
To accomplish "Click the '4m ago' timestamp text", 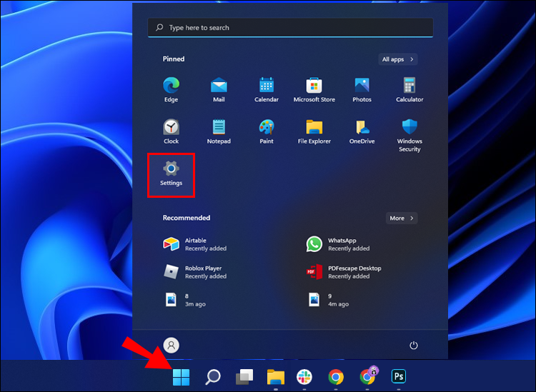I will point(339,304).
